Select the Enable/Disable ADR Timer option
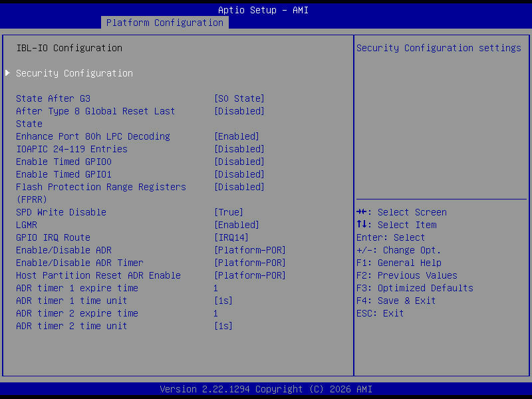This screenshot has width=532, height=399. pyautogui.click(x=80, y=263)
